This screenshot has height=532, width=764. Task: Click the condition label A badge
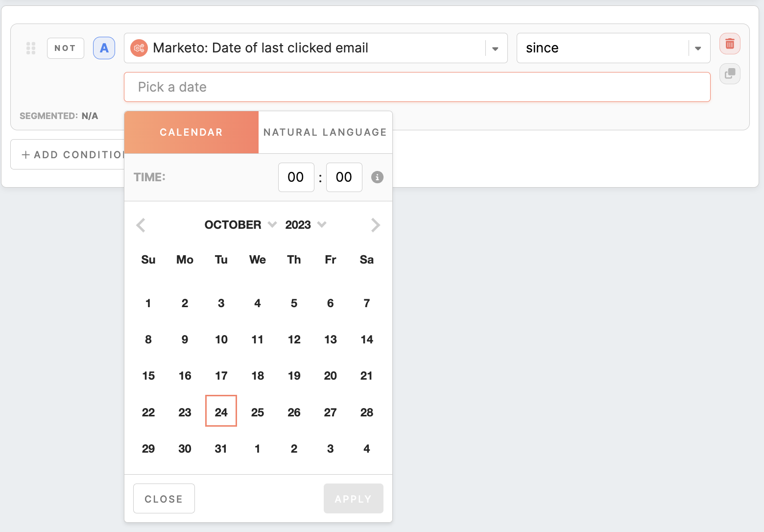(x=104, y=48)
